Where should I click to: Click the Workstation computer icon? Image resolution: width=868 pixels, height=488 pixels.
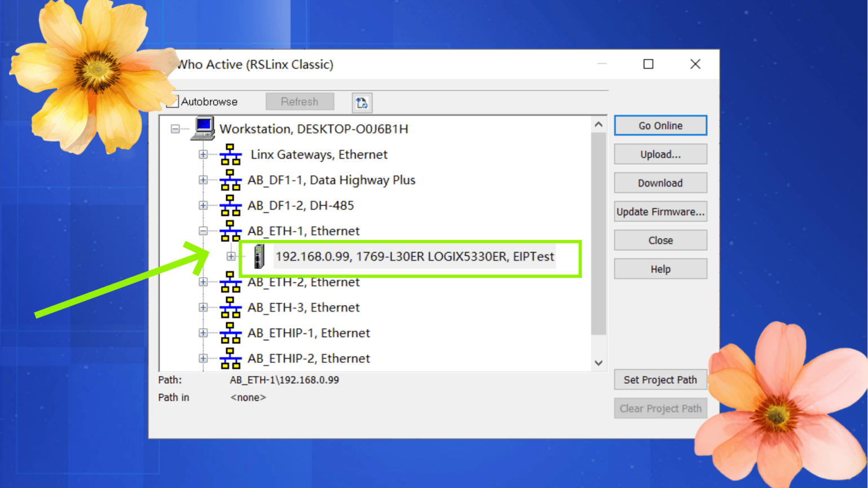[203, 128]
